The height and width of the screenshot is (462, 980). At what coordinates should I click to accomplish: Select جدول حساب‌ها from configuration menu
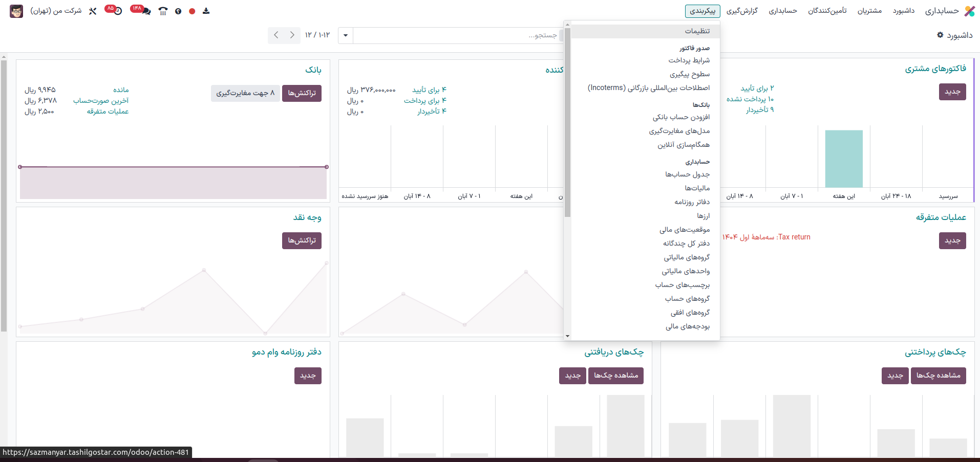pyautogui.click(x=687, y=174)
